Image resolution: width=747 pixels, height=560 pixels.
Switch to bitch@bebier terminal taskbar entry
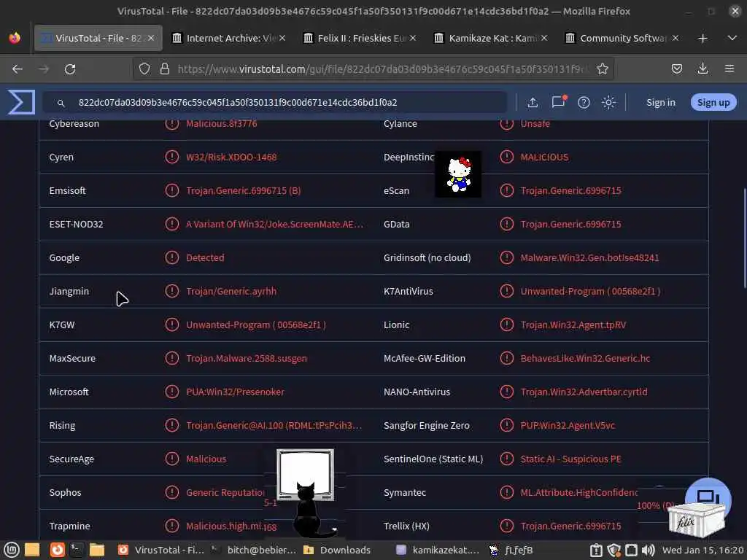tap(253, 550)
